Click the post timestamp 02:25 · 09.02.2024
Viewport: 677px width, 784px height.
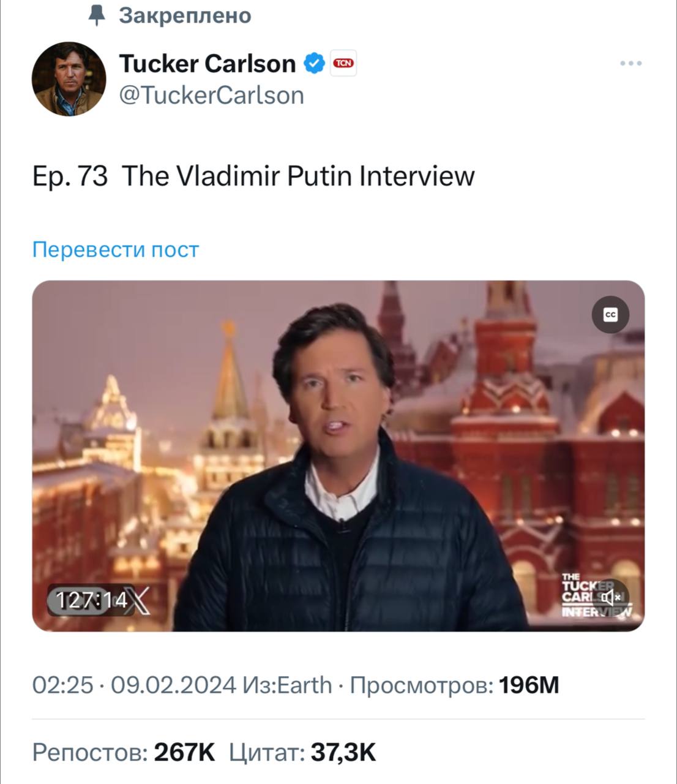click(x=134, y=685)
